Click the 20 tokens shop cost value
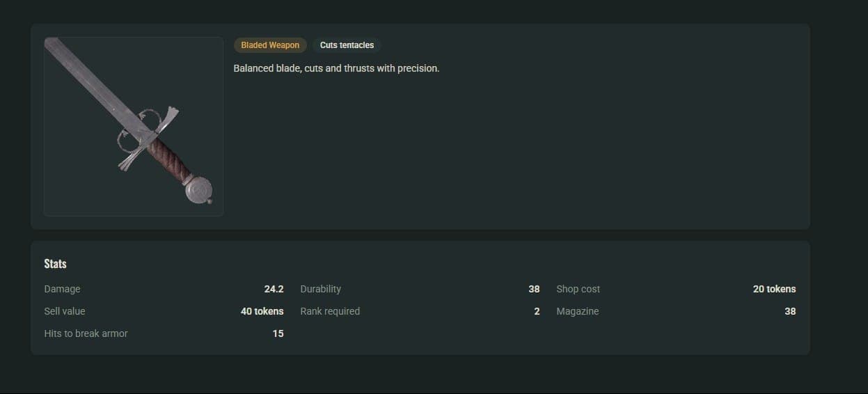The height and width of the screenshot is (394, 868). point(774,289)
